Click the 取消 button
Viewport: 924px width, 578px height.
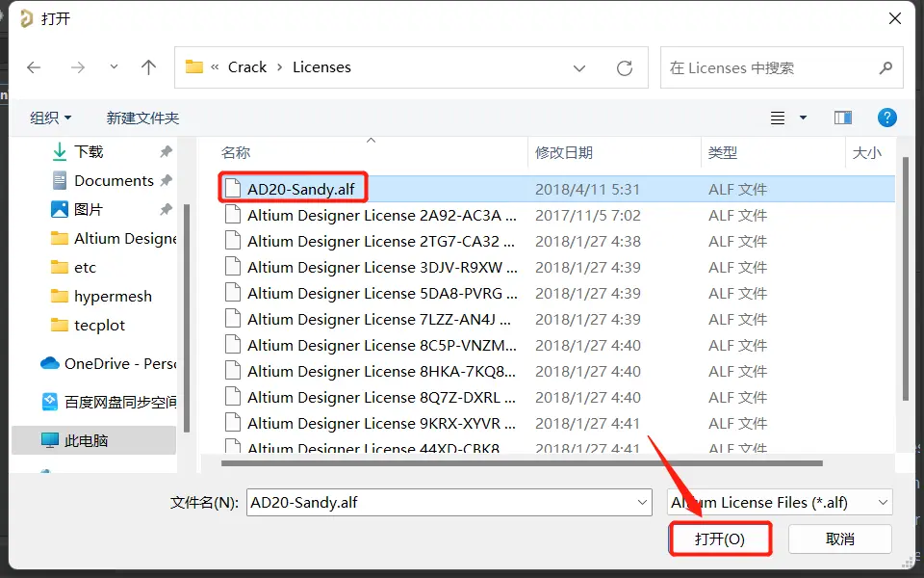coord(839,539)
